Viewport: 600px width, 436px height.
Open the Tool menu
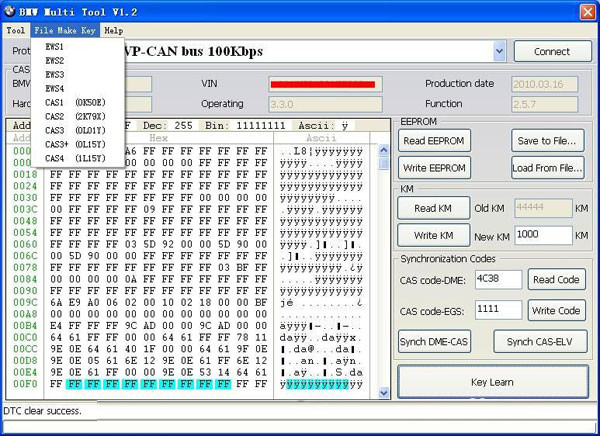[15, 30]
